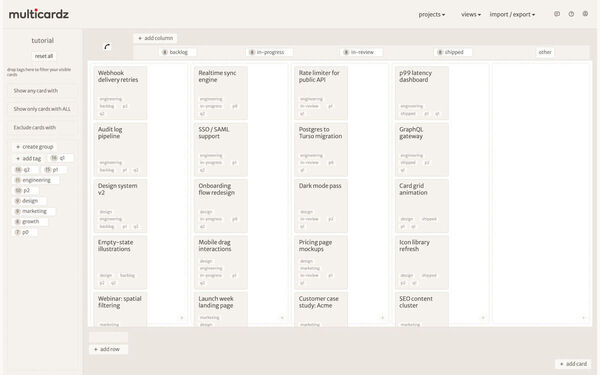Open the Dark mode pass card
This screenshot has width=600, height=375.
321,206
